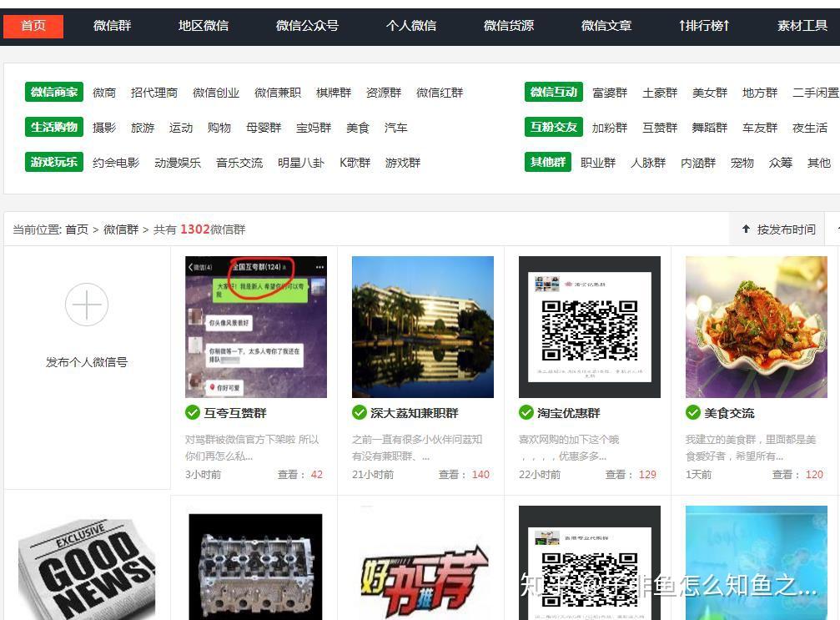This screenshot has height=620, width=840.
Task: Open the 加粉群 category link
Action: (x=610, y=128)
